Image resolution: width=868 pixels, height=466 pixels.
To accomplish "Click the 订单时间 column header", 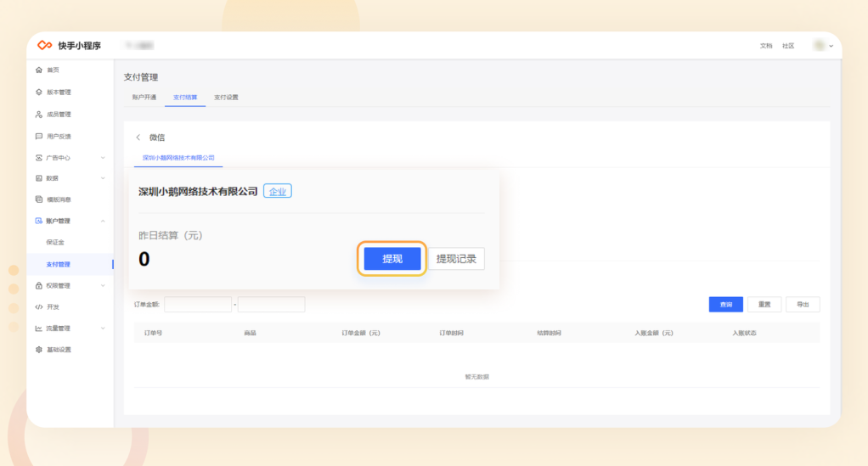I will point(451,334).
